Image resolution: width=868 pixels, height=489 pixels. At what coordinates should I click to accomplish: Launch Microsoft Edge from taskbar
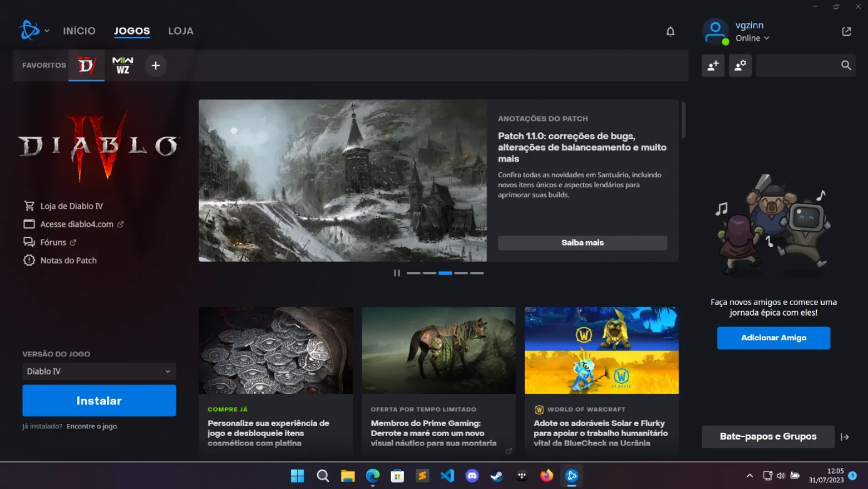coord(373,476)
